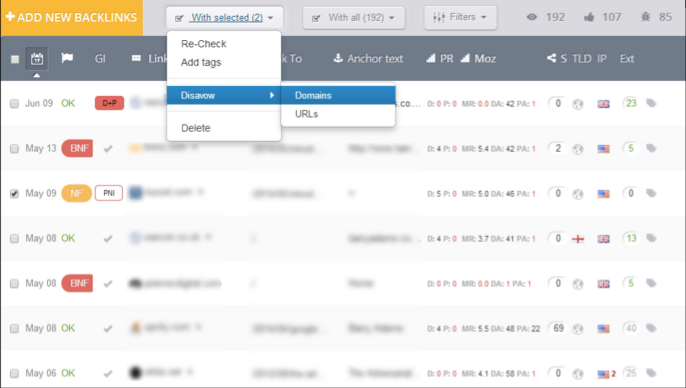
Task: Click the D+P badge in Jun 09 row
Action: click(109, 103)
